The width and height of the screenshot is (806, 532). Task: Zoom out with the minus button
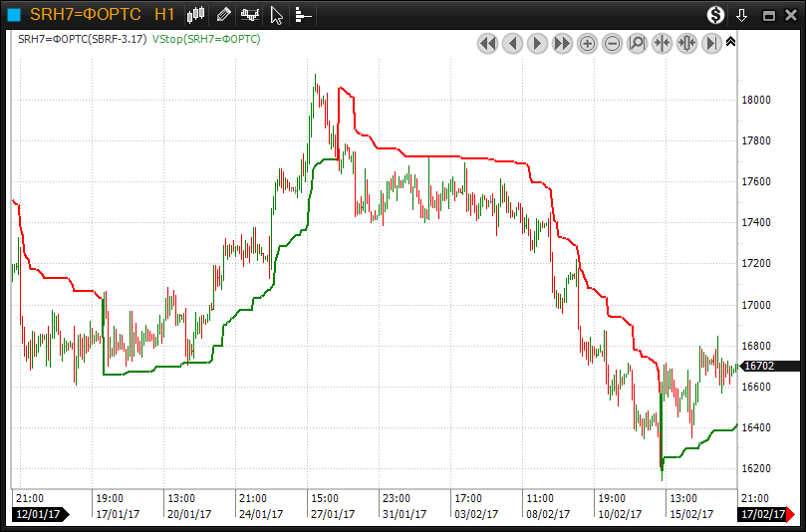pos(613,44)
